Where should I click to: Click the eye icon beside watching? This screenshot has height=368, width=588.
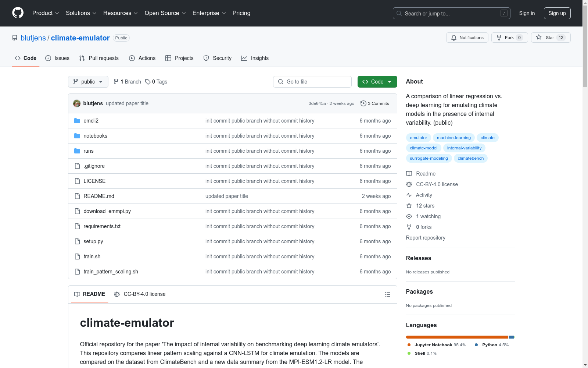click(x=409, y=216)
